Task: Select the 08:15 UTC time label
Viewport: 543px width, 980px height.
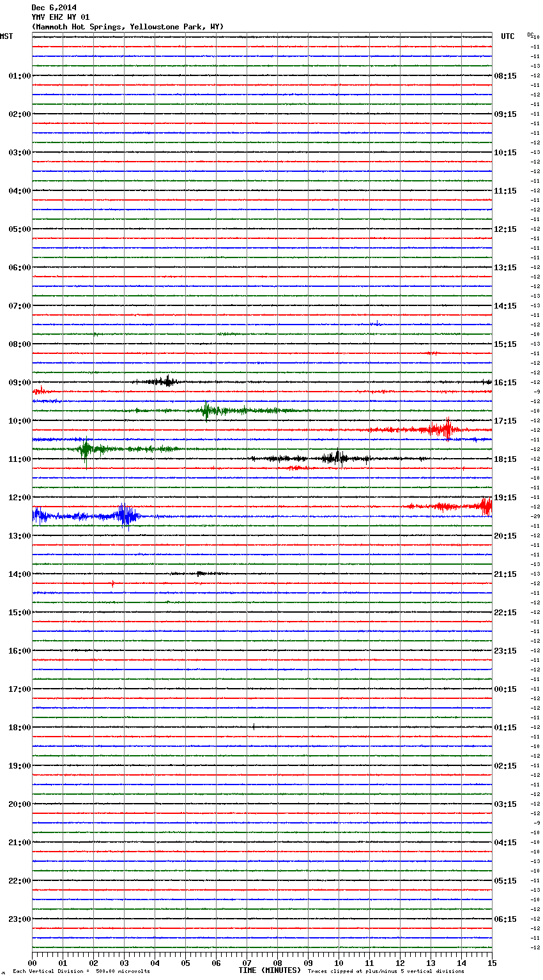Action: [x=505, y=76]
